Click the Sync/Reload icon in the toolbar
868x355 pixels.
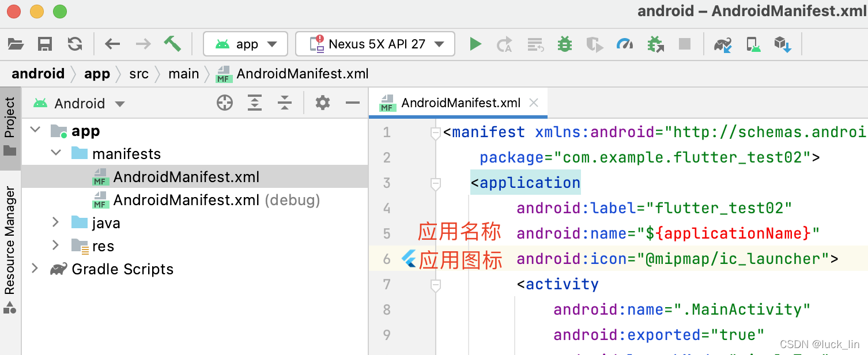[x=75, y=44]
